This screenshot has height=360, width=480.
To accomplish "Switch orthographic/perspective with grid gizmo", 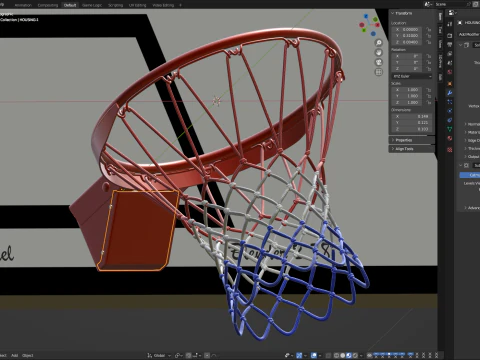I will (379, 72).
